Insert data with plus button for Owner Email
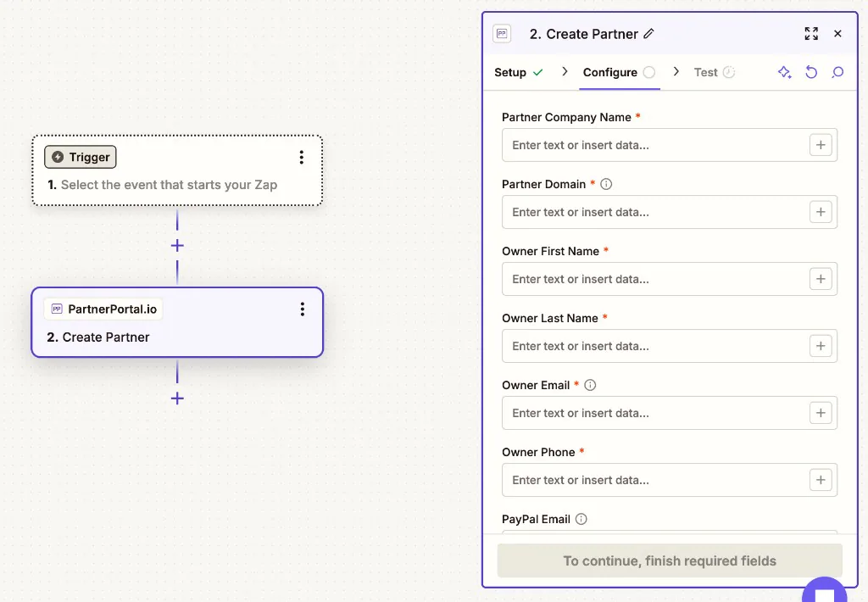Image resolution: width=868 pixels, height=602 pixels. [821, 413]
